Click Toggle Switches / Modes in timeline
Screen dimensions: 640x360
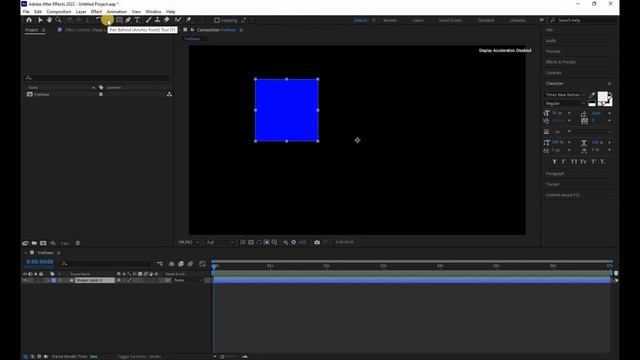coord(139,356)
